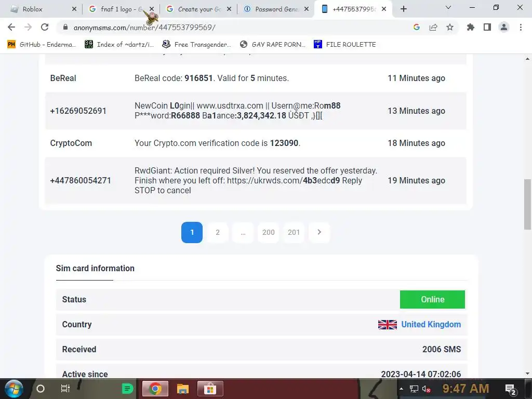Click the green Online status badge
This screenshot has height=399, width=532.
432,299
